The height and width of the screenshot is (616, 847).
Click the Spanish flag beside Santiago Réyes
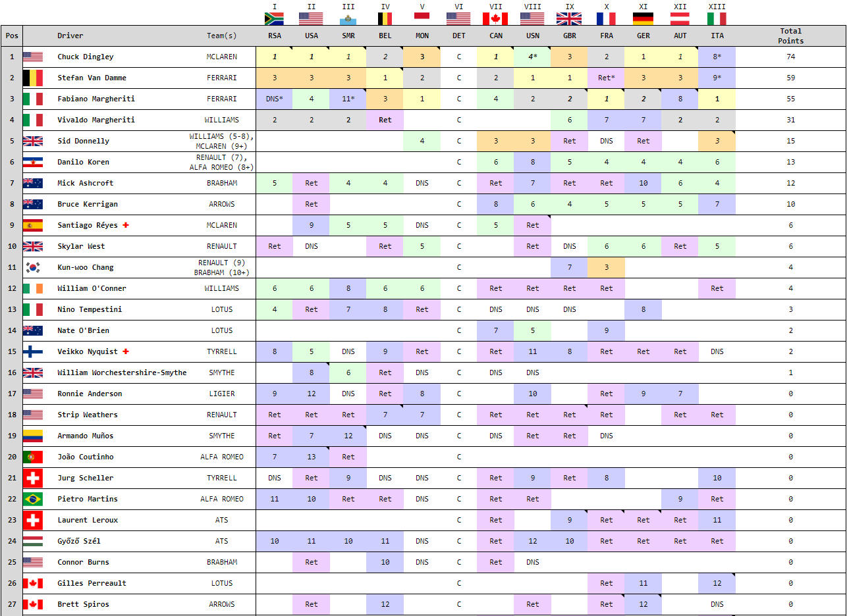(33, 225)
